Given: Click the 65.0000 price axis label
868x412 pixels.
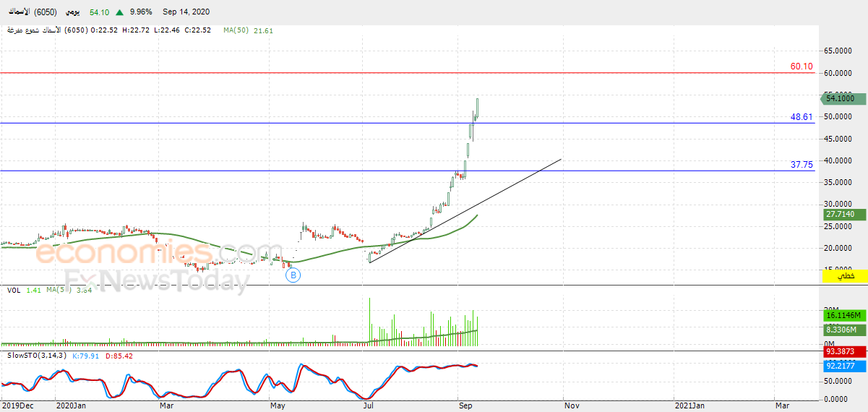Looking at the screenshot, I should click(x=838, y=51).
